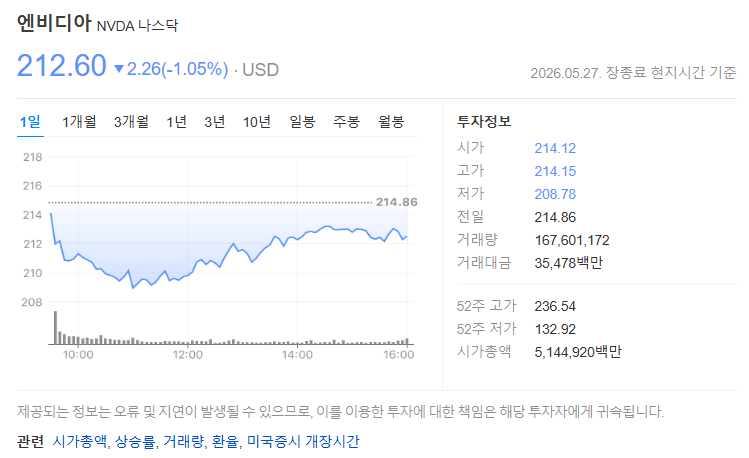Viewport: 749px width, 458px height.
Task: Click the USD currency label
Action: click(x=260, y=70)
